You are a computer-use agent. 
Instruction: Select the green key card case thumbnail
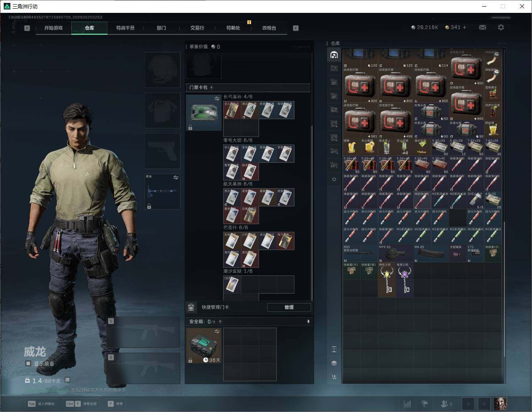(204, 113)
